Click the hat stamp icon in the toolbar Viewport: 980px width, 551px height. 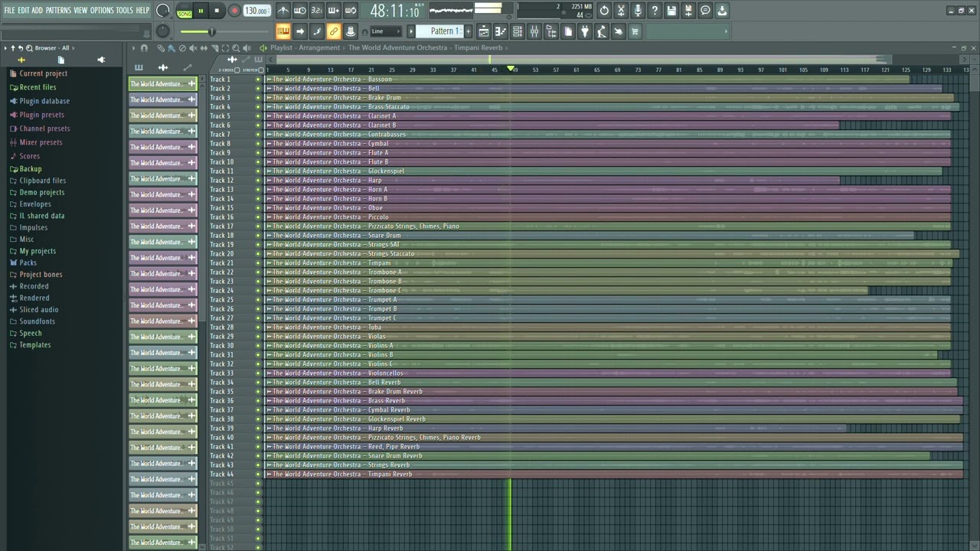(x=351, y=31)
